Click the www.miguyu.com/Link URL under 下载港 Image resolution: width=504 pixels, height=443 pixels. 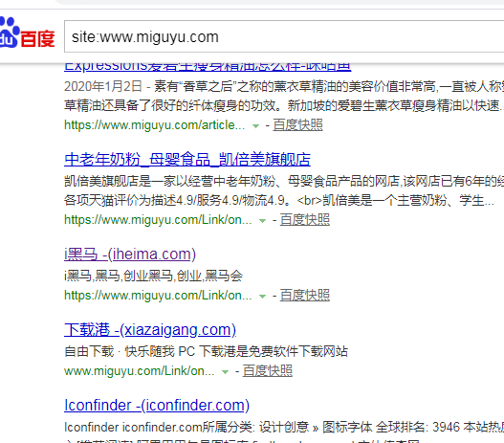click(140, 371)
